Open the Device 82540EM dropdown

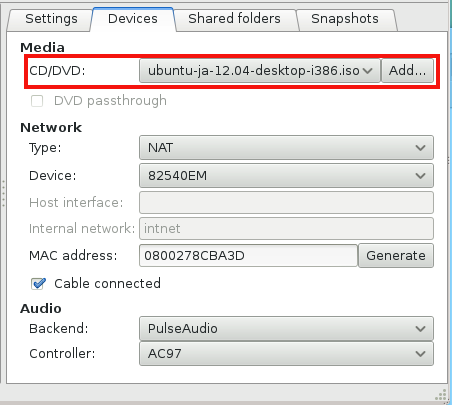[x=286, y=176]
